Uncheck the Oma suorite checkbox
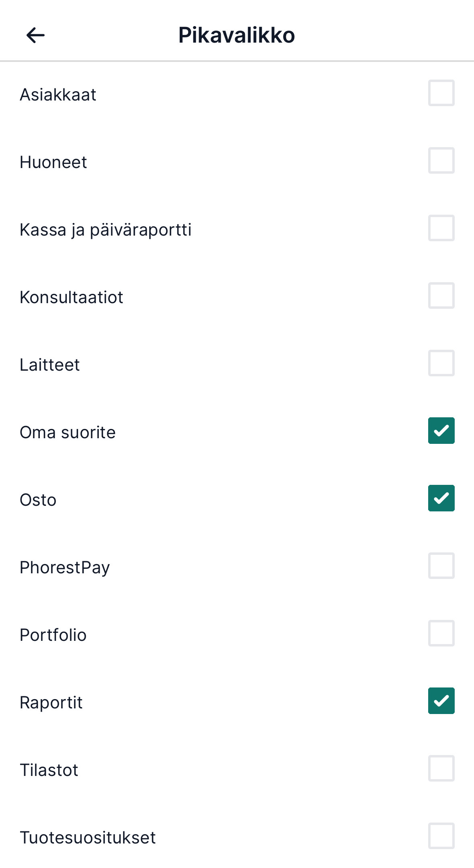Viewport: 474px width, 868px height. (x=441, y=431)
